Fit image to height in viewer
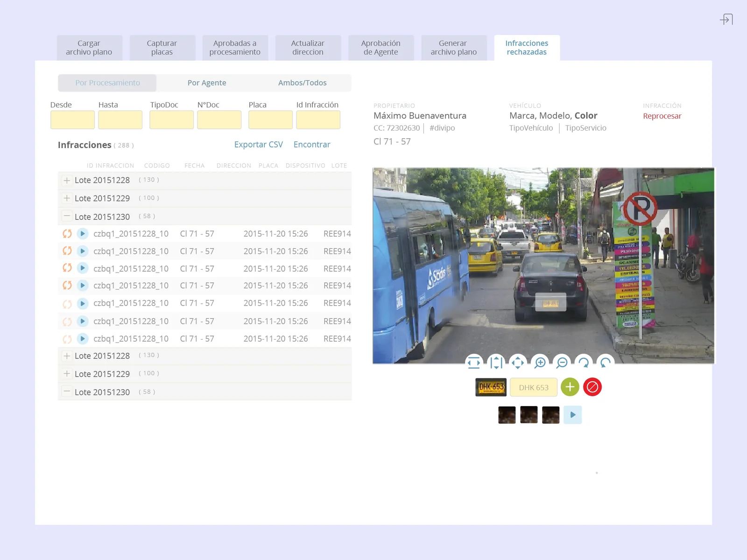 (496, 363)
